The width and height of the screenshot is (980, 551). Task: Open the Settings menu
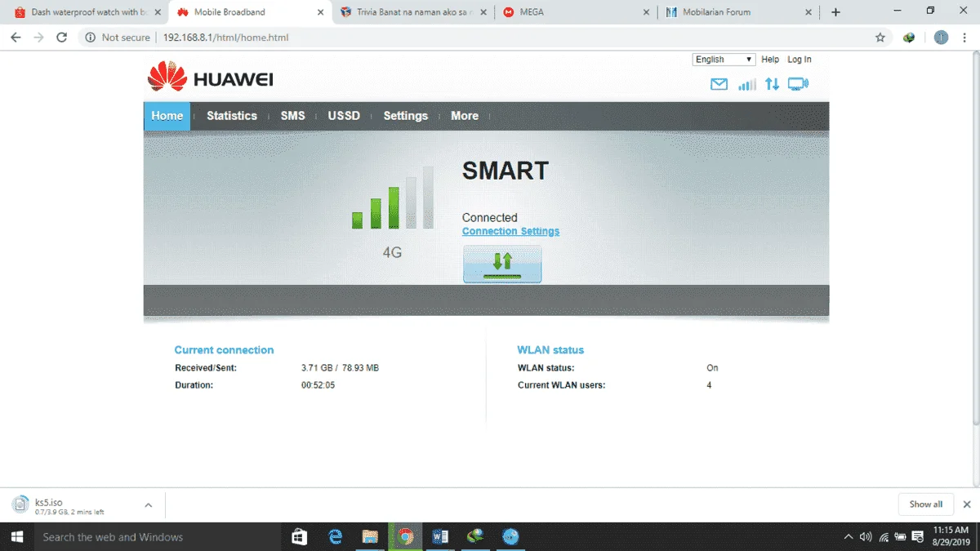click(x=406, y=116)
